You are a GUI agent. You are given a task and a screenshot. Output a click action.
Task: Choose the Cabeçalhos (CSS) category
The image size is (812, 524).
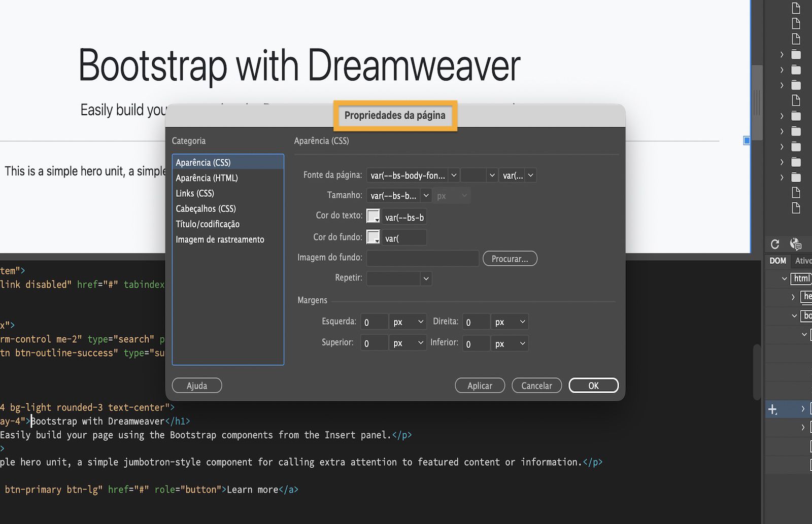[228, 208]
